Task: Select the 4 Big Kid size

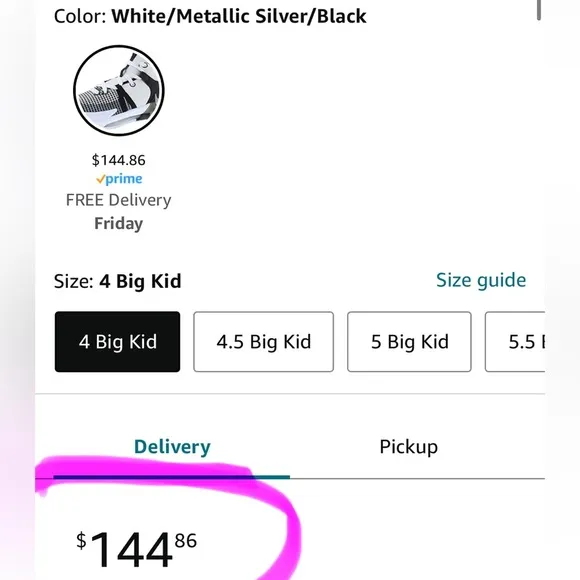Action: (x=118, y=342)
